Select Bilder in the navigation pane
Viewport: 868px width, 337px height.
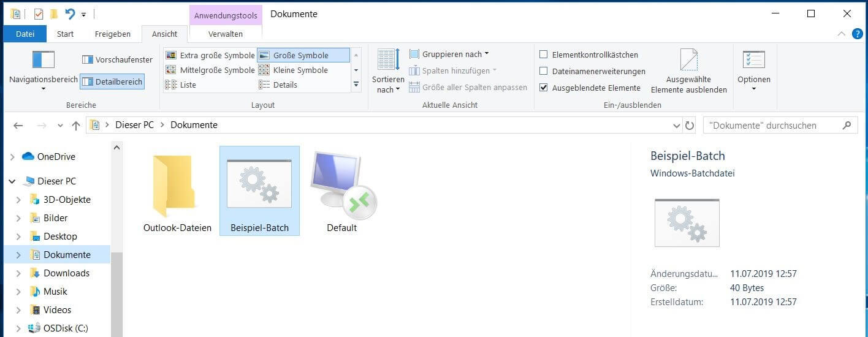click(x=55, y=218)
